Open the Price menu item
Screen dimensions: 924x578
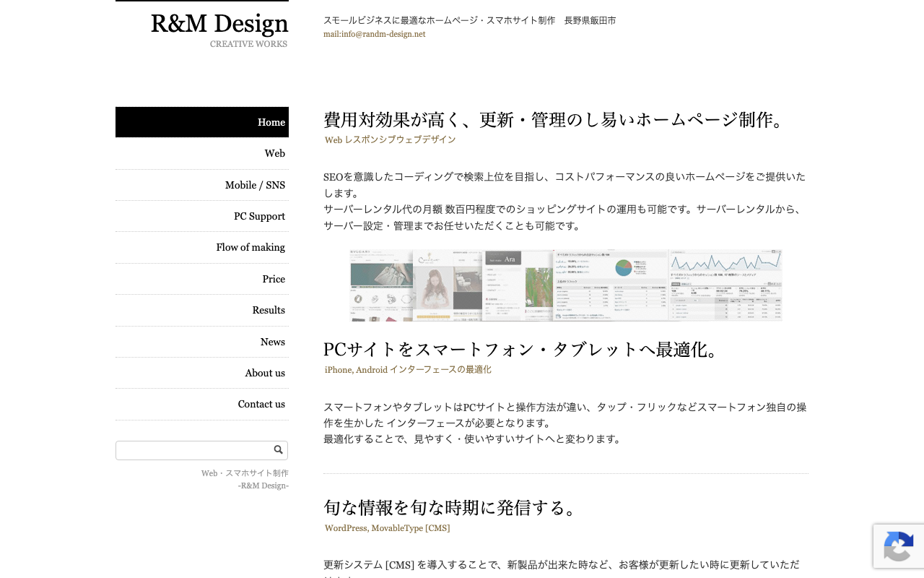click(202, 279)
